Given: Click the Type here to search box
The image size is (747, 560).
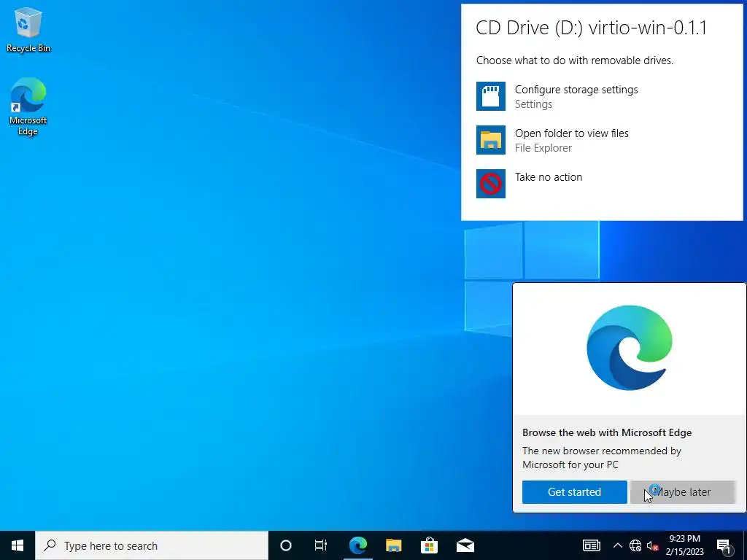Looking at the screenshot, I should pos(152,545).
